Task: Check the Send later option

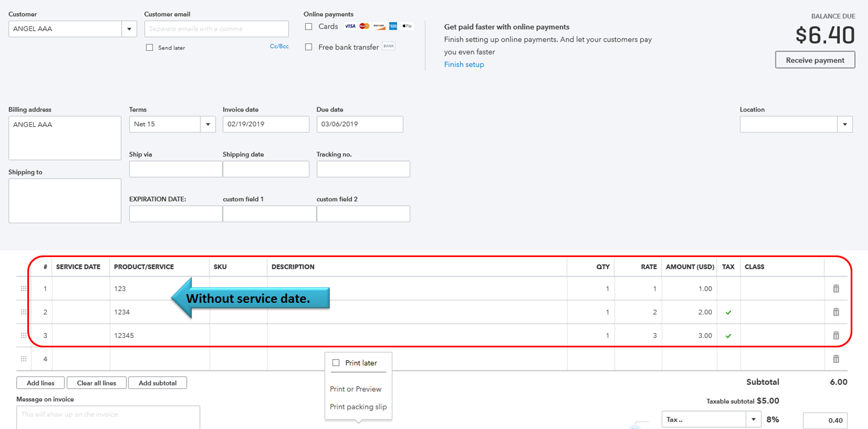Action: [x=149, y=47]
